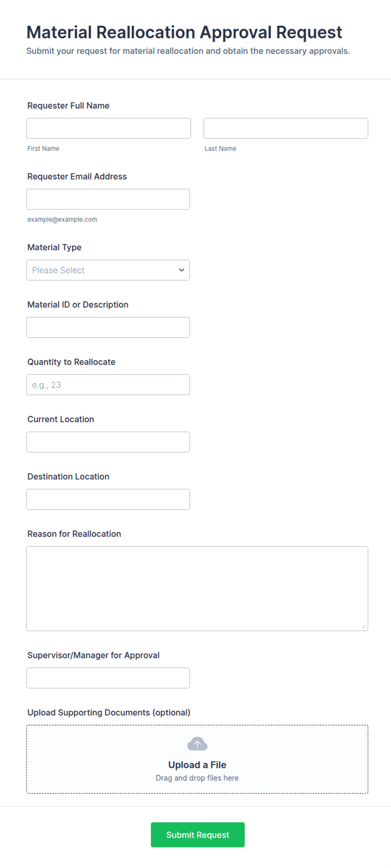
Task: Focus the Reason for Reallocation textarea
Action: (x=197, y=589)
